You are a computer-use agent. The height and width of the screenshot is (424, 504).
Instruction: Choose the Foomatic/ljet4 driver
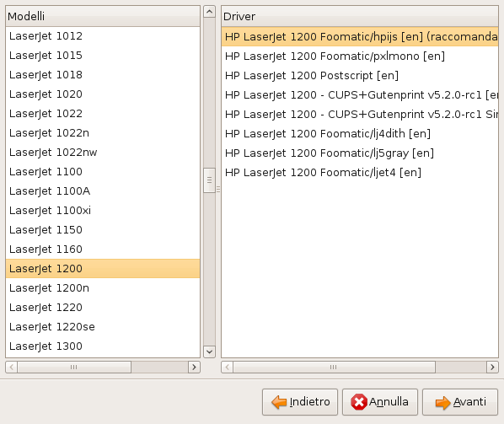[x=360, y=172]
